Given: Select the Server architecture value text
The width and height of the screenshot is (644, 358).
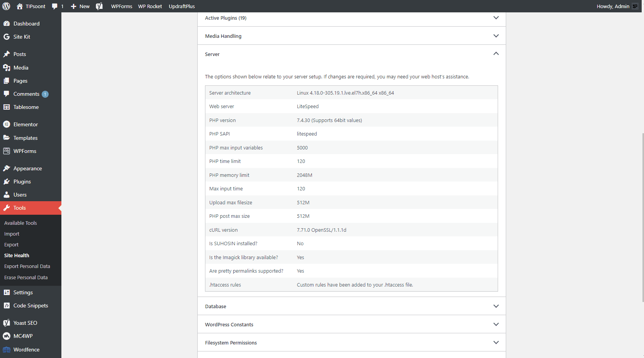Looking at the screenshot, I should click(x=346, y=93).
